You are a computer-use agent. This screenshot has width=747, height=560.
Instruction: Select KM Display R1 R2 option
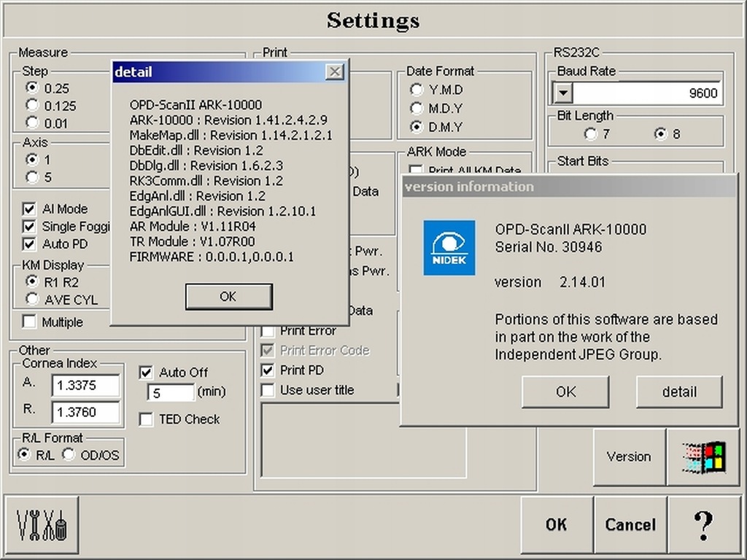(x=32, y=281)
